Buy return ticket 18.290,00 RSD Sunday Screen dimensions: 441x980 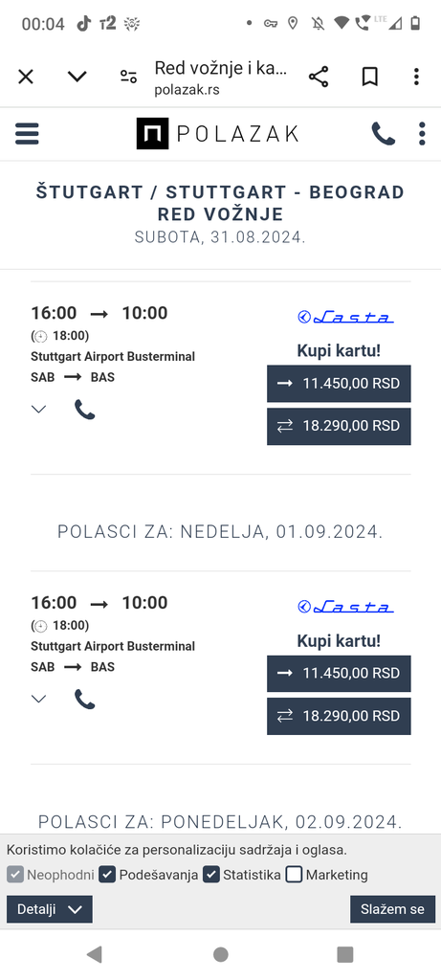(x=340, y=716)
